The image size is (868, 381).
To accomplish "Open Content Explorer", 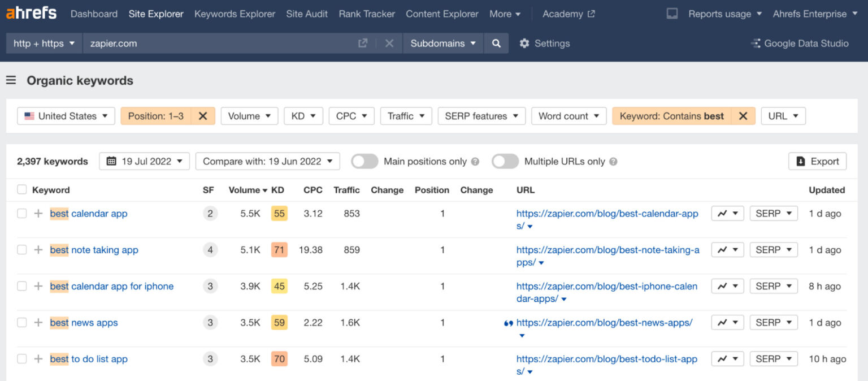I will (x=442, y=14).
